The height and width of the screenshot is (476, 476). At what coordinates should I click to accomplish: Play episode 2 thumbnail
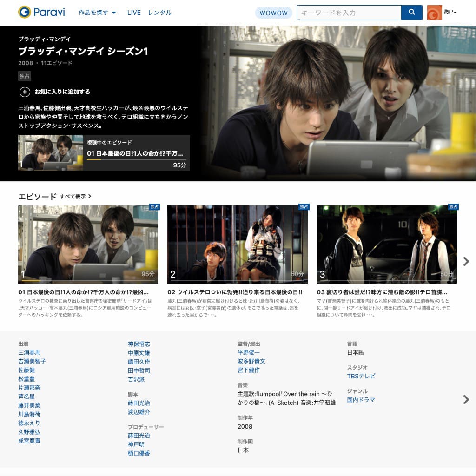pyautogui.click(x=237, y=244)
